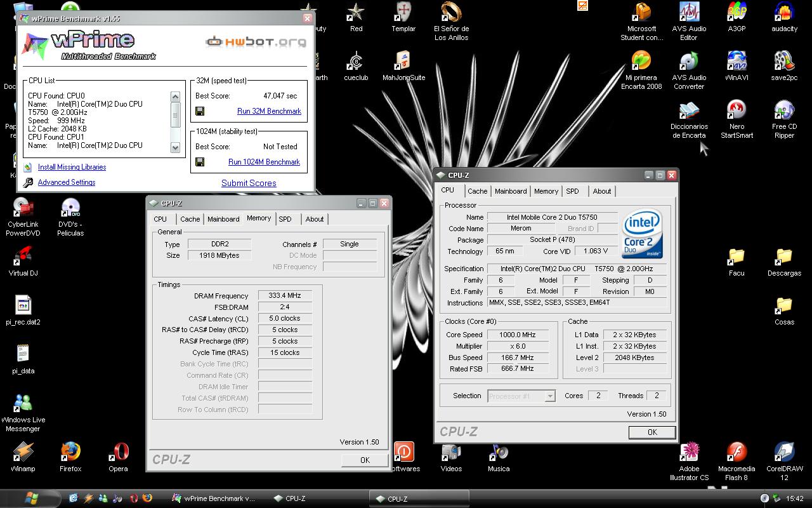
Task: Select the Cache tab in the processor CPU-Z window
Action: 478,191
